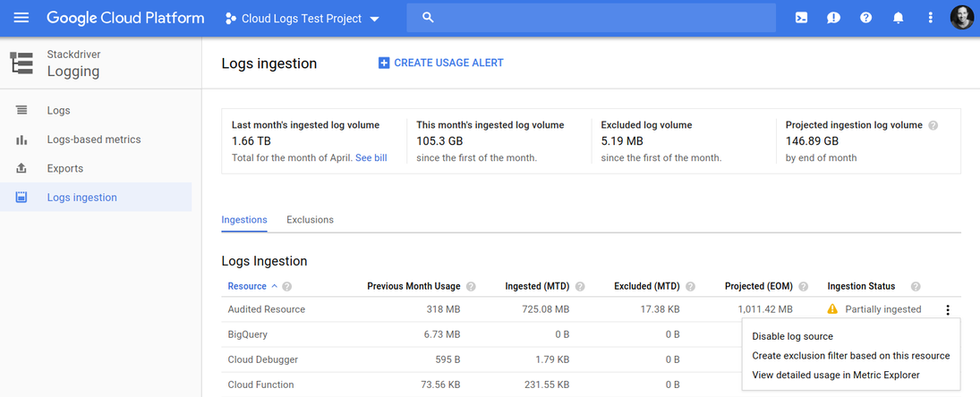Click the 5.19 MB excluded volume
980x397 pixels.
624,141
